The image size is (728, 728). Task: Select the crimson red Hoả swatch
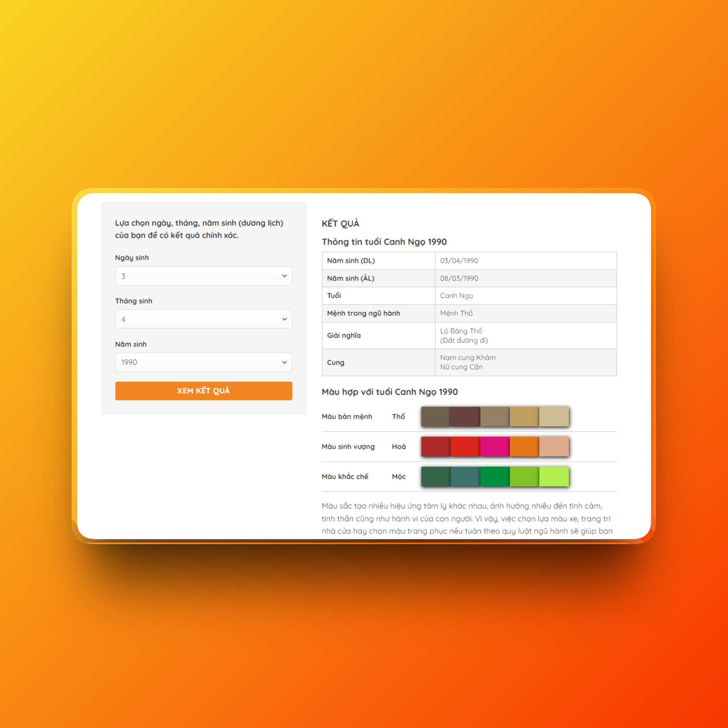[435, 446]
